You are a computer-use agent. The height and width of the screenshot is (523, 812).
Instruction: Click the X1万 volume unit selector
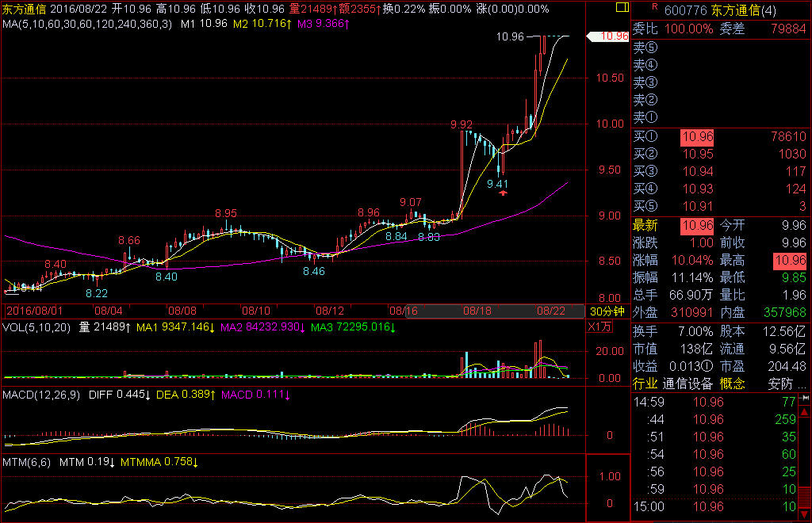click(x=599, y=327)
